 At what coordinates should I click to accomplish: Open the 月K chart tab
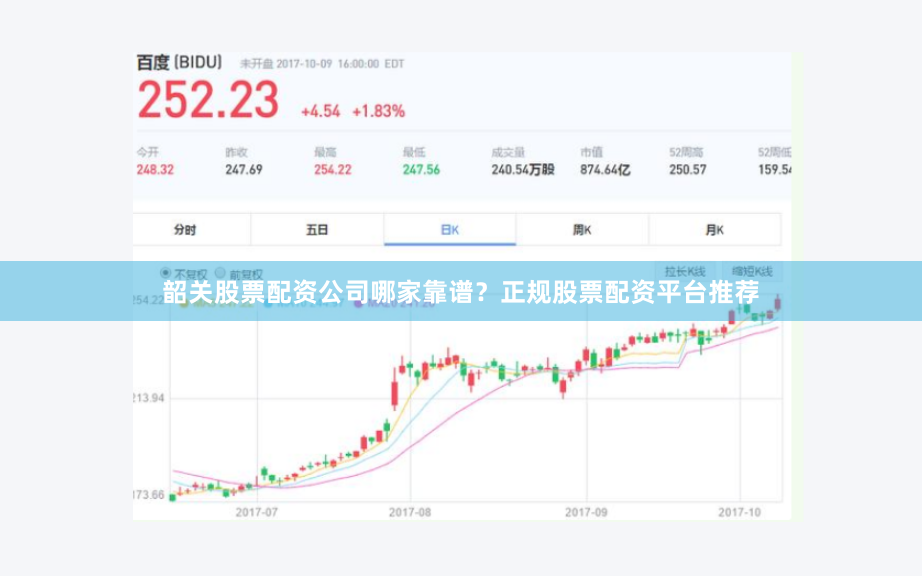(x=714, y=229)
